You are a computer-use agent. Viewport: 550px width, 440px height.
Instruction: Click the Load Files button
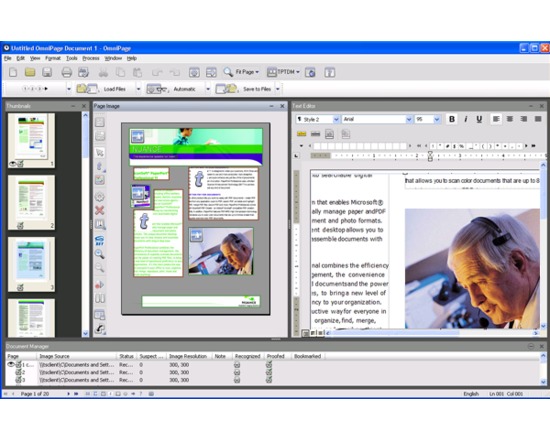click(x=101, y=89)
